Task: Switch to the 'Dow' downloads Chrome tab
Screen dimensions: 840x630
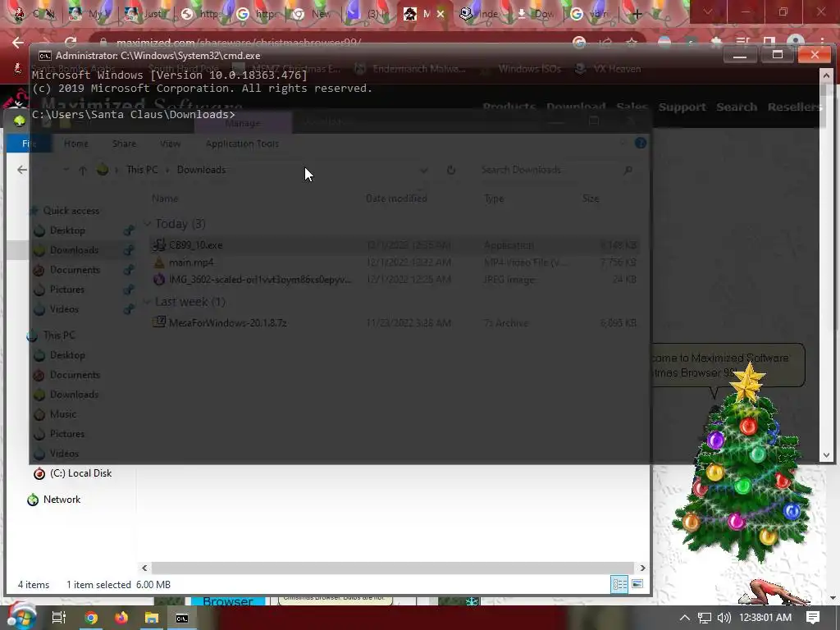Action: [536, 14]
